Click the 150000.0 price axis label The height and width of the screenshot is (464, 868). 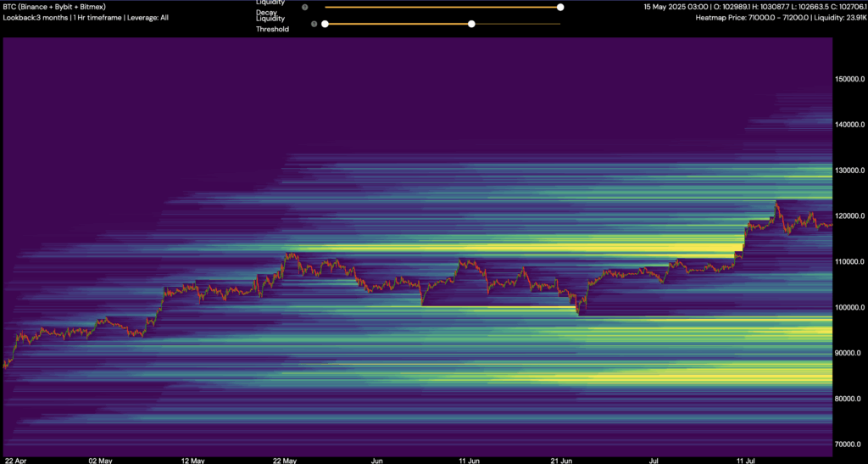[x=849, y=79]
